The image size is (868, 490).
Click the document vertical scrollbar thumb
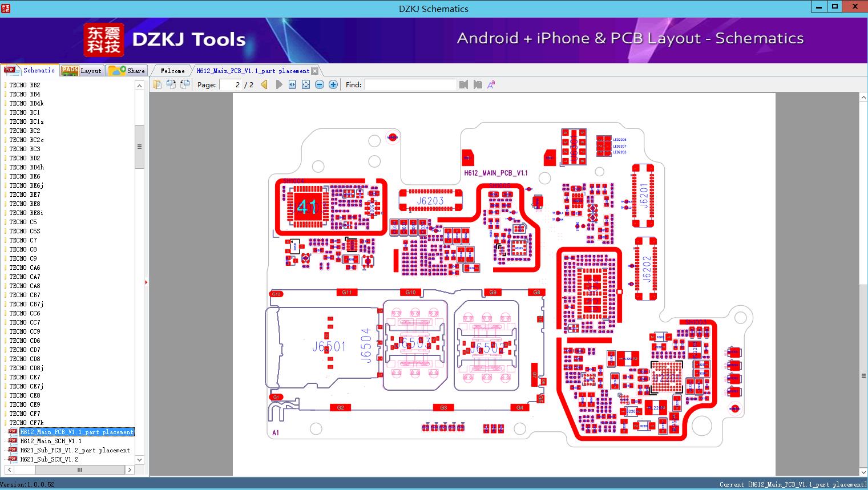(x=863, y=376)
